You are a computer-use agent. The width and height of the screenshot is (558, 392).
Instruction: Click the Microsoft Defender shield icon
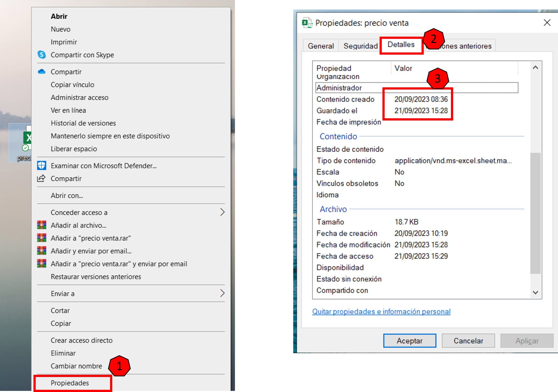click(x=41, y=165)
